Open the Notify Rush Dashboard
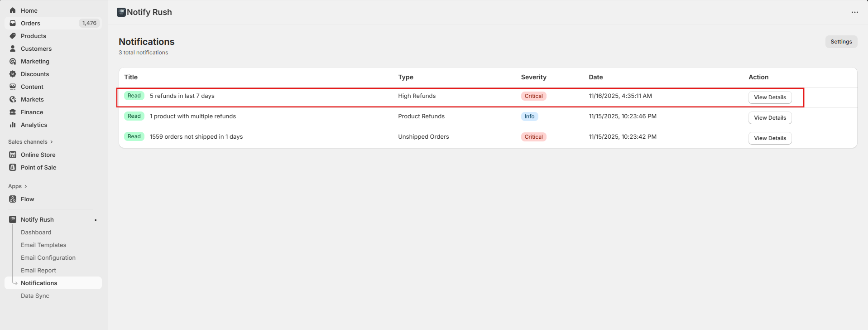Image resolution: width=868 pixels, height=330 pixels. [x=36, y=232]
